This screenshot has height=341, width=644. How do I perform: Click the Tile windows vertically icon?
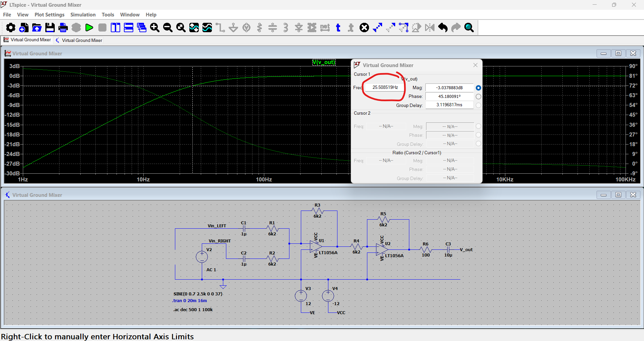[116, 27]
